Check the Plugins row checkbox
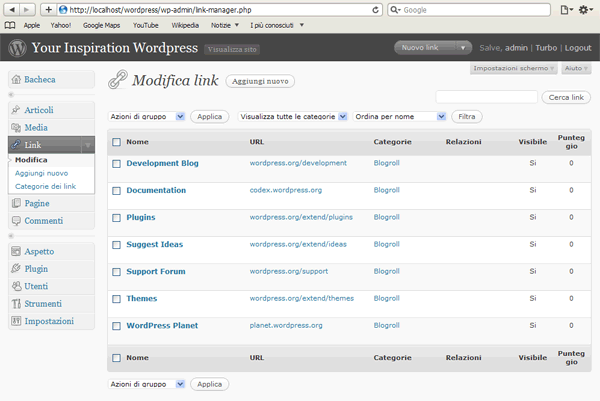 [116, 218]
